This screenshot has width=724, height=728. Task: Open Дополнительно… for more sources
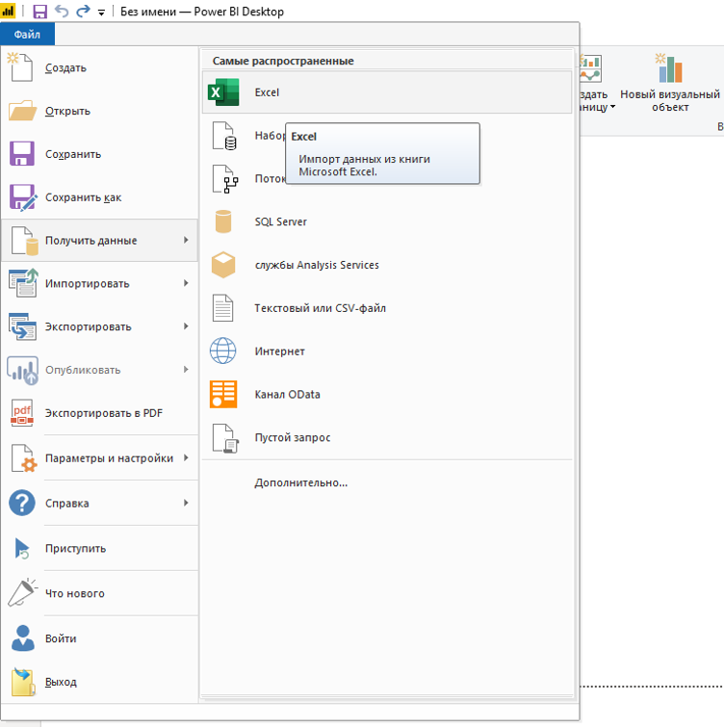pos(300,482)
